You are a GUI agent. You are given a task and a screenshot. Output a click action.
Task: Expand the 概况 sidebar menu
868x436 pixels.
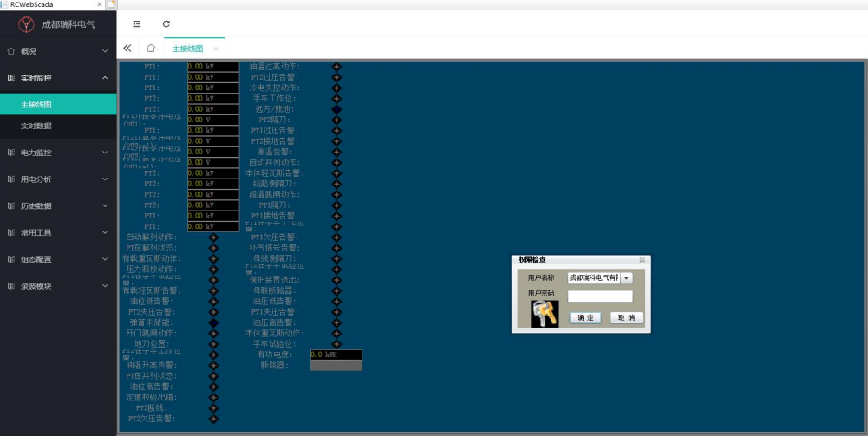point(57,51)
